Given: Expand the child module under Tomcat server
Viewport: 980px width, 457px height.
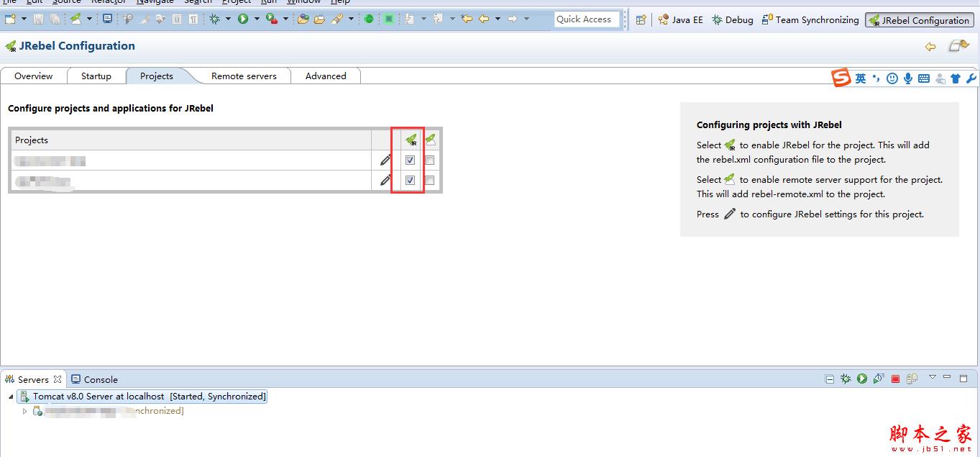Looking at the screenshot, I should tap(25, 411).
